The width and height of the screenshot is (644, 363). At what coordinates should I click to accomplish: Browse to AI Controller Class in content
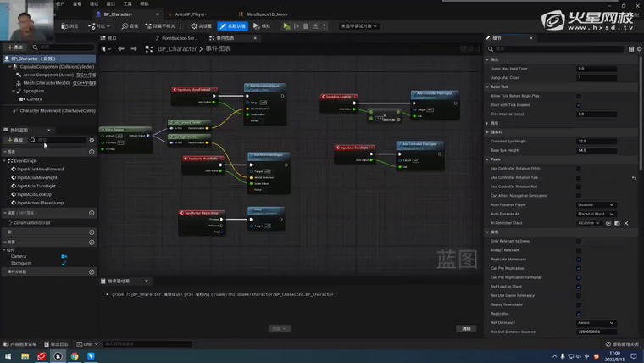617,223
